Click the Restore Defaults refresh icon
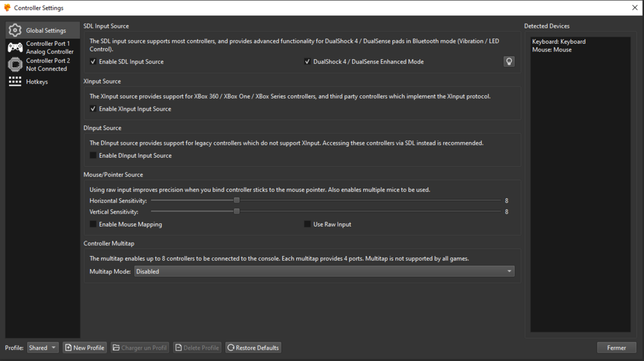 [x=231, y=347]
